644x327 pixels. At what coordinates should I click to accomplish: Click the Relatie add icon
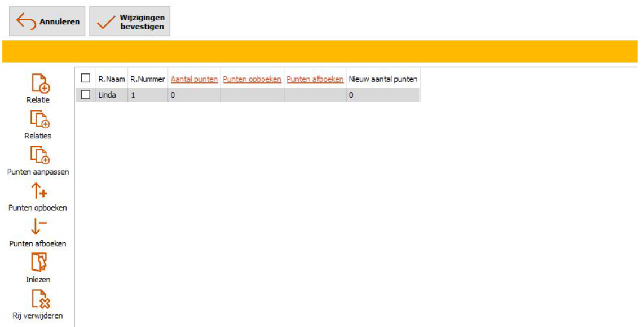point(39,84)
